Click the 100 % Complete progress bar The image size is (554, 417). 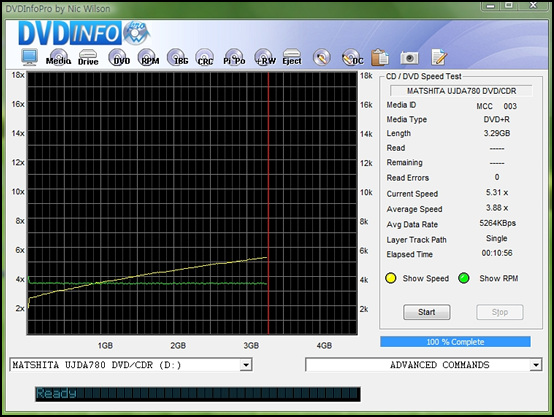(x=455, y=342)
